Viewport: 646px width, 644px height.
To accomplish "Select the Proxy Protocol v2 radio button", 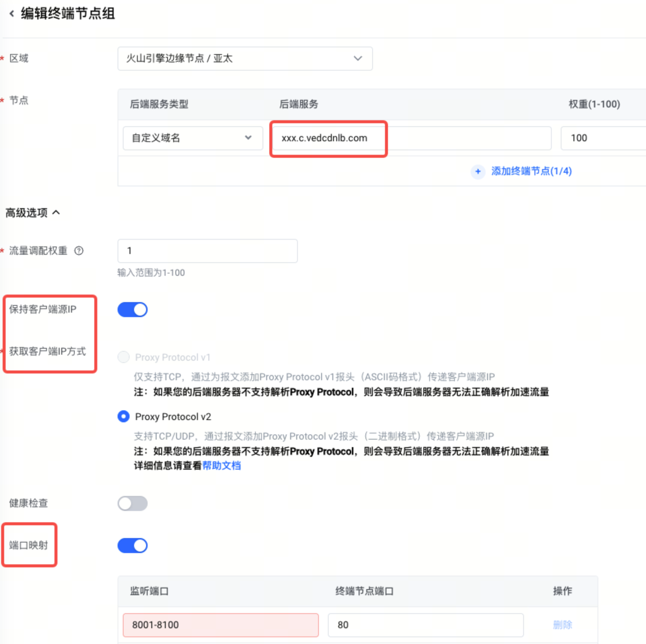I will (x=124, y=416).
